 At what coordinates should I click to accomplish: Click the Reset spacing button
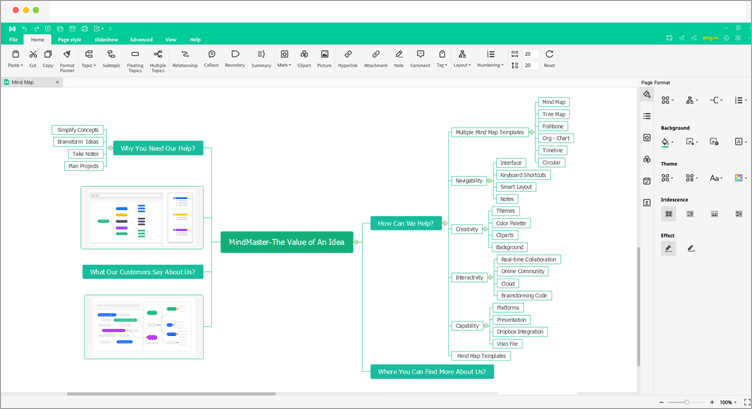[550, 58]
